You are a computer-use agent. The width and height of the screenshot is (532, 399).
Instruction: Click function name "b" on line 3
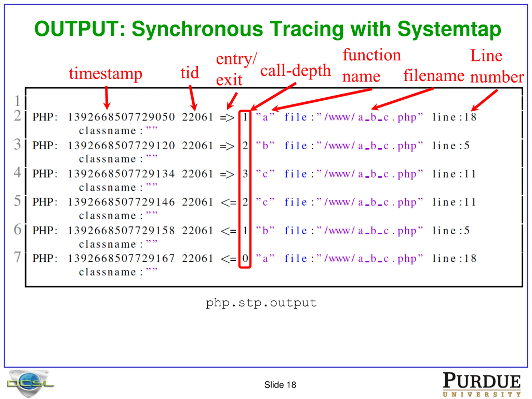pyautogui.click(x=265, y=145)
